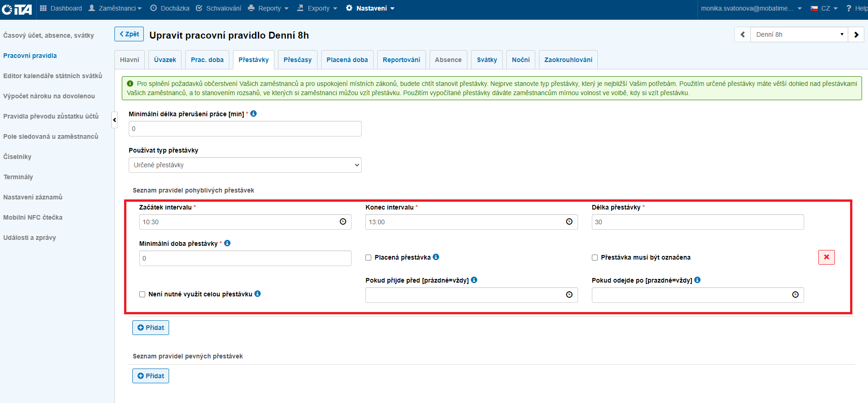The width and height of the screenshot is (868, 403).
Task: Open clock picker for Pokud odejde po
Action: tap(795, 295)
